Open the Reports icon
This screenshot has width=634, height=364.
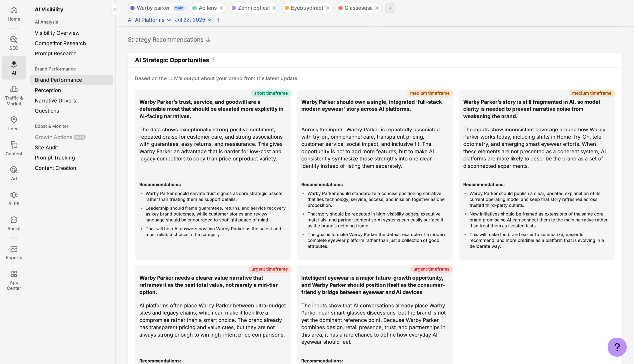(x=14, y=249)
